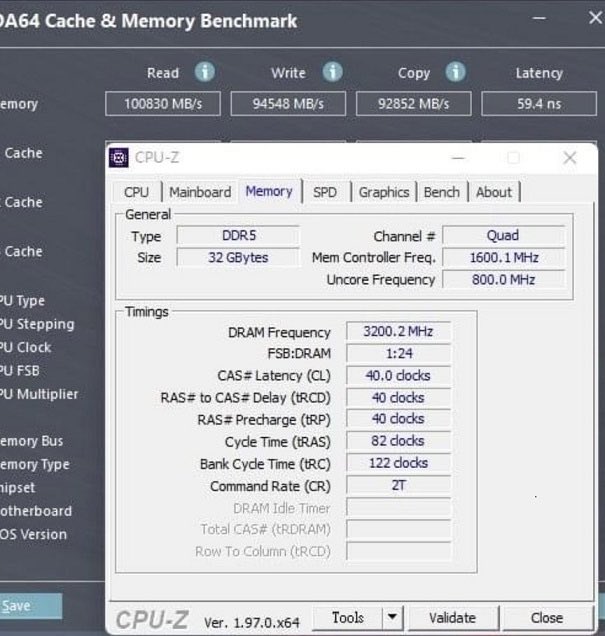Switch to the Mainboard tab
Screen dimensions: 605x636
tap(200, 192)
